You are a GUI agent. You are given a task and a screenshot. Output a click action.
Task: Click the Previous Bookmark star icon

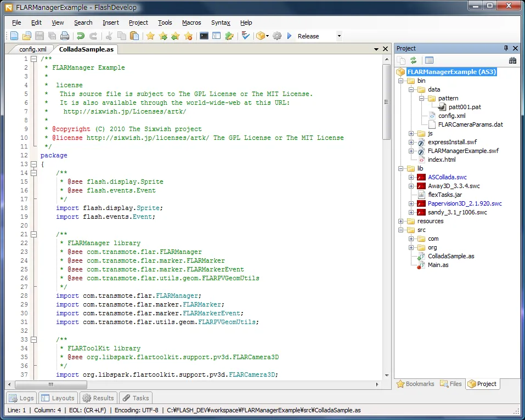[x=176, y=36]
